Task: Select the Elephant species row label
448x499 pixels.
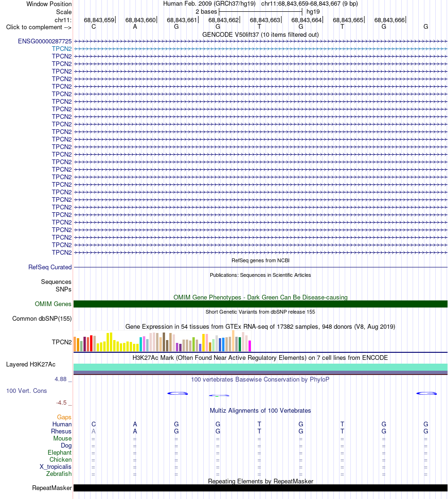Action: (59, 452)
